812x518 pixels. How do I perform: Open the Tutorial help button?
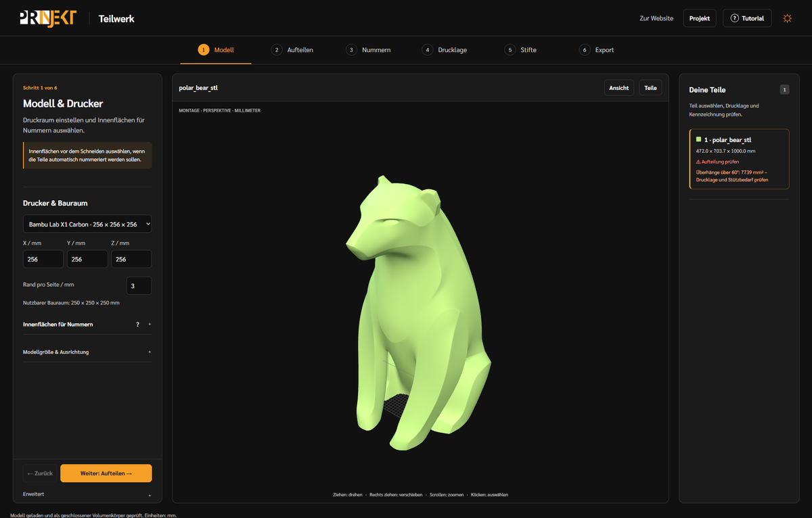coord(747,18)
